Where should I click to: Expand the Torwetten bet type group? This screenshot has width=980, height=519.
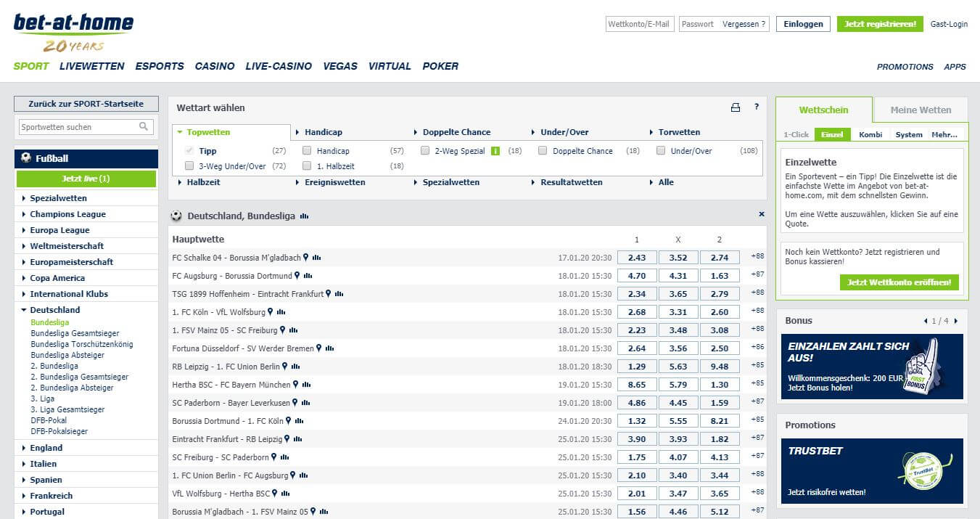(675, 132)
